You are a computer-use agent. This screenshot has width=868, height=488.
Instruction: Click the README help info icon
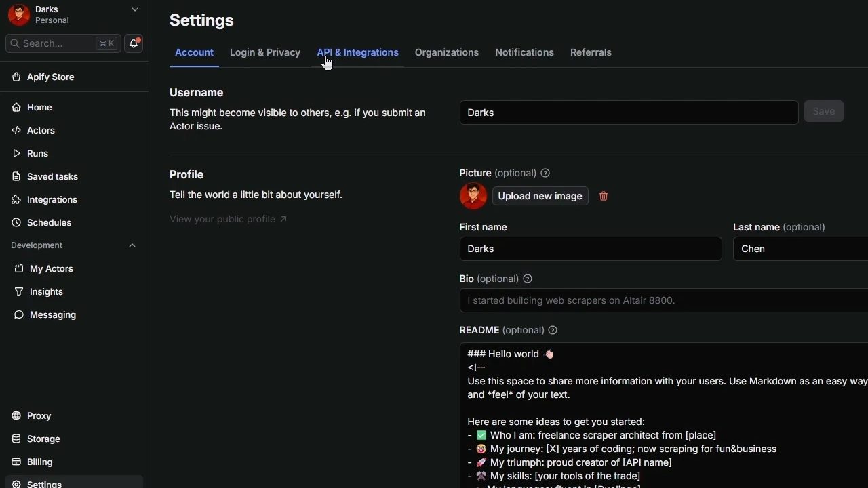click(553, 330)
